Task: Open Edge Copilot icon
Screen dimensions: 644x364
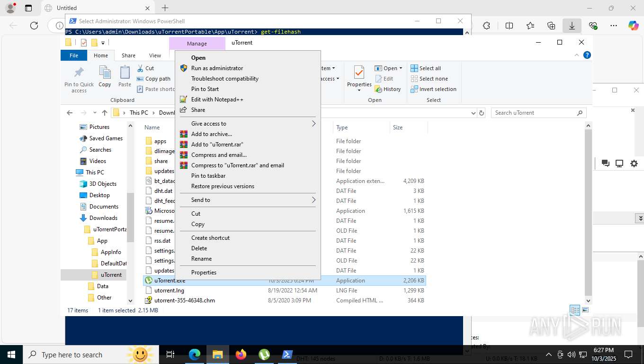Action: (634, 26)
